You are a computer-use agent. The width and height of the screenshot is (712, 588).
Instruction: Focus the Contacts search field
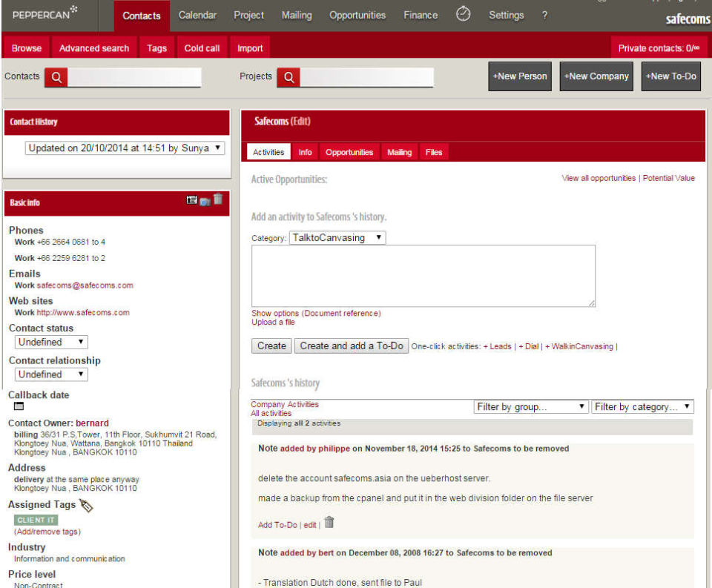pos(134,77)
